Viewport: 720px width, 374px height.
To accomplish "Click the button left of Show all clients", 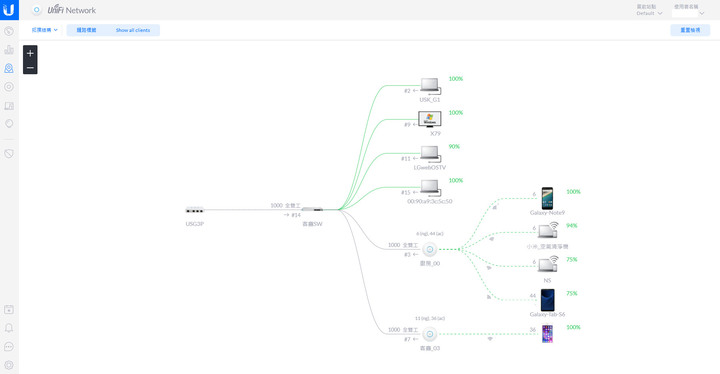I will pos(86,30).
